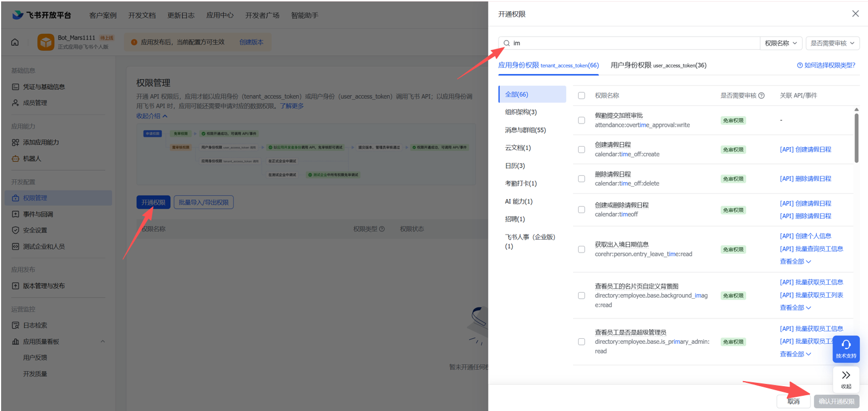The height and width of the screenshot is (411, 868).
Task: Click the events and callbacks icon
Action: (x=15, y=214)
